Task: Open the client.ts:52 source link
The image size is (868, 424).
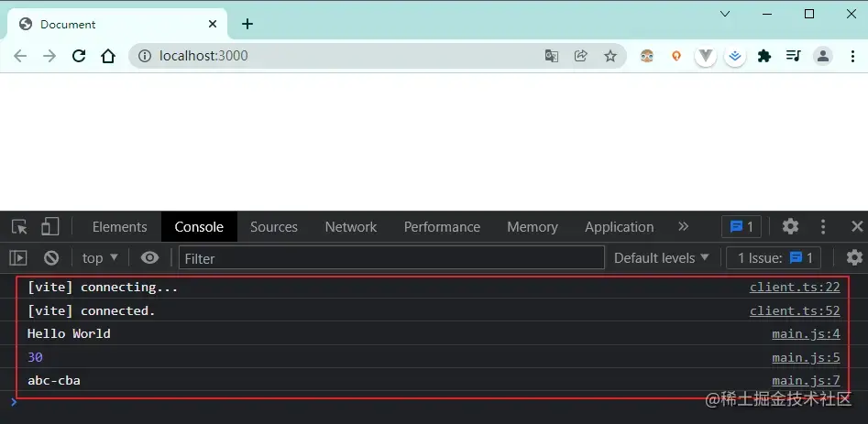Action: [795, 310]
